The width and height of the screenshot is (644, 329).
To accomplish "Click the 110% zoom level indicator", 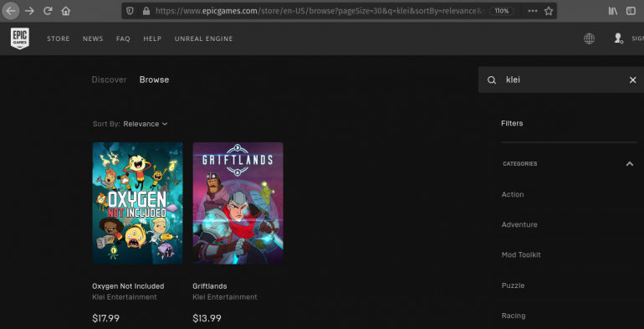I will tap(502, 11).
